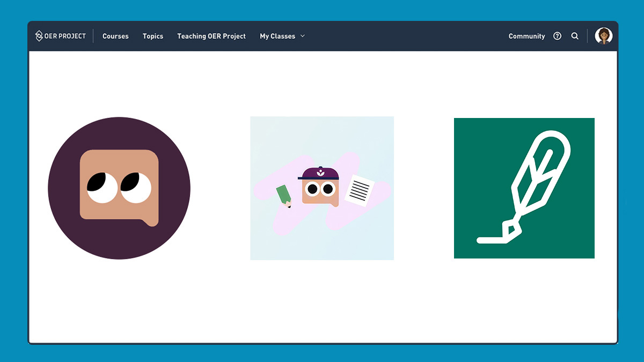Click the lined paper sheet in the illustration
The width and height of the screenshot is (644, 362).
[x=359, y=190]
